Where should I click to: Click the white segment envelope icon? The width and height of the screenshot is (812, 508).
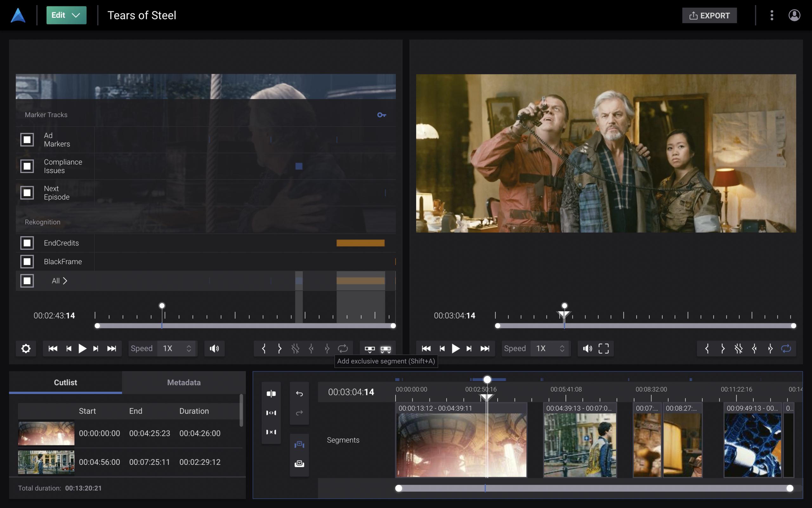(x=299, y=464)
